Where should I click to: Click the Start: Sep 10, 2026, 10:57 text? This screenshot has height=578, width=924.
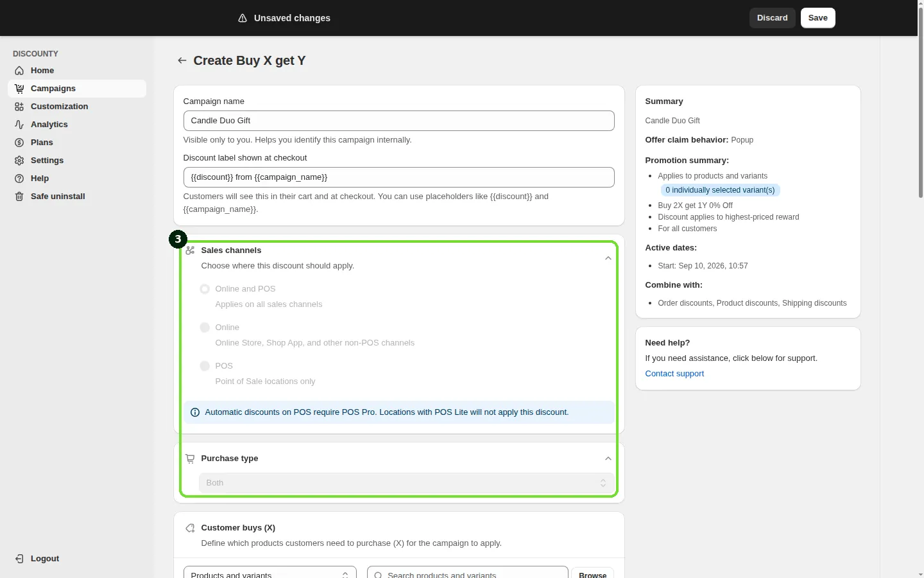[703, 266]
